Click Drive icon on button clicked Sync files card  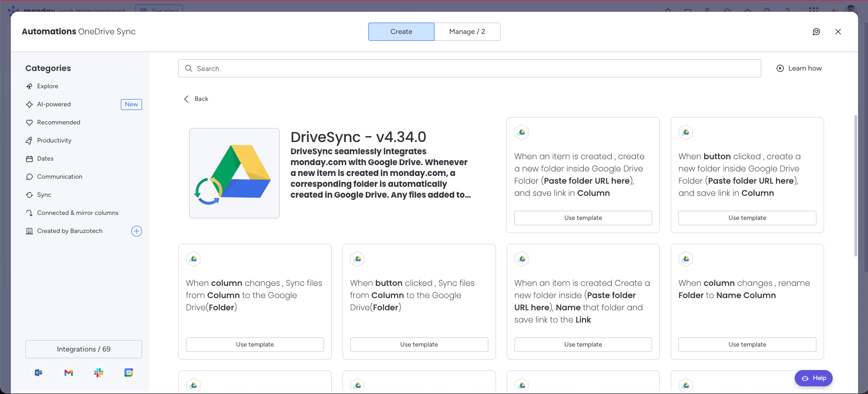pyautogui.click(x=358, y=259)
